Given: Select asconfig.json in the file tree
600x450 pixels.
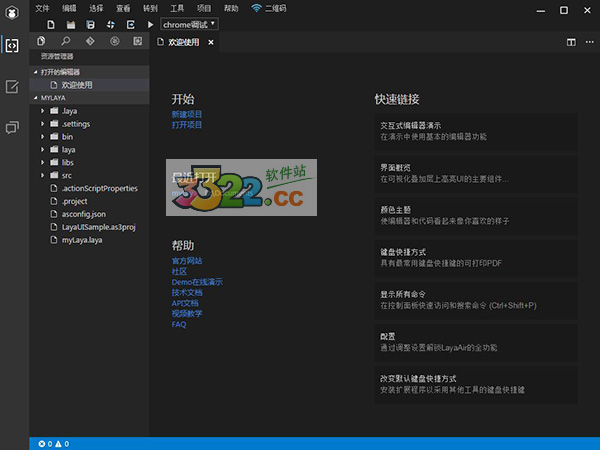Looking at the screenshot, I should tap(83, 214).
